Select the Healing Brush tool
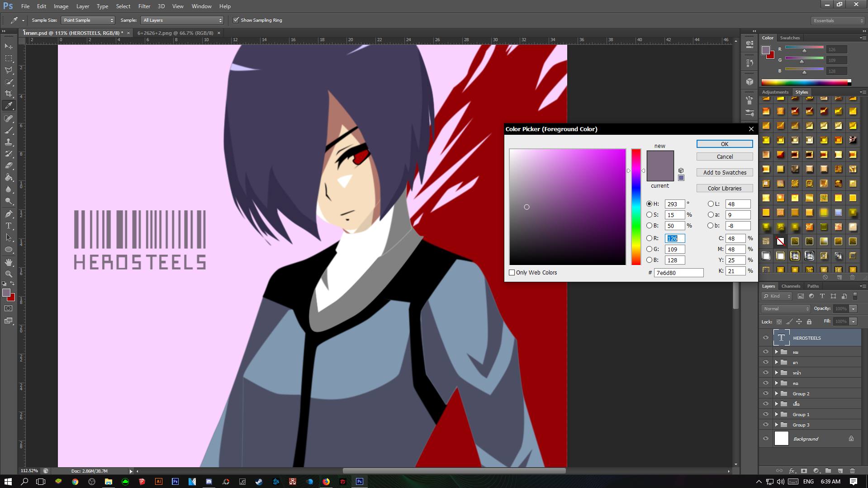The height and width of the screenshot is (488, 868). (9, 118)
